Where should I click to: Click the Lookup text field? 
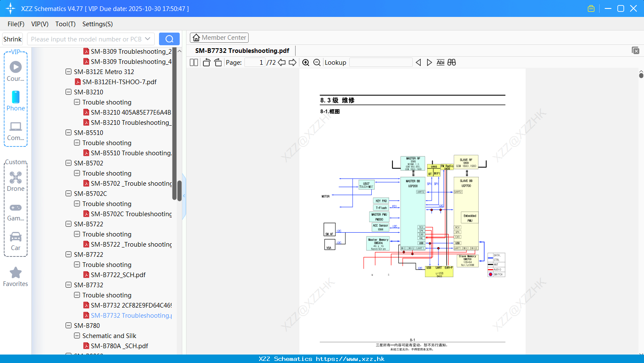coord(381,62)
